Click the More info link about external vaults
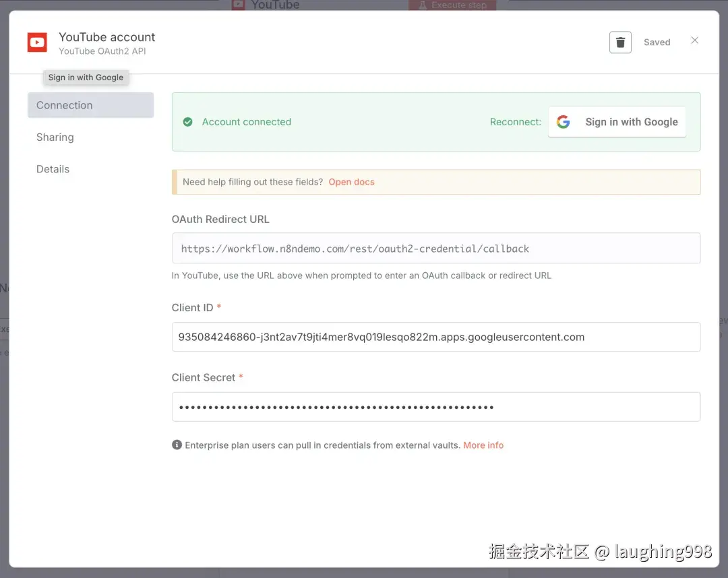The width and height of the screenshot is (728, 578). coord(483,444)
